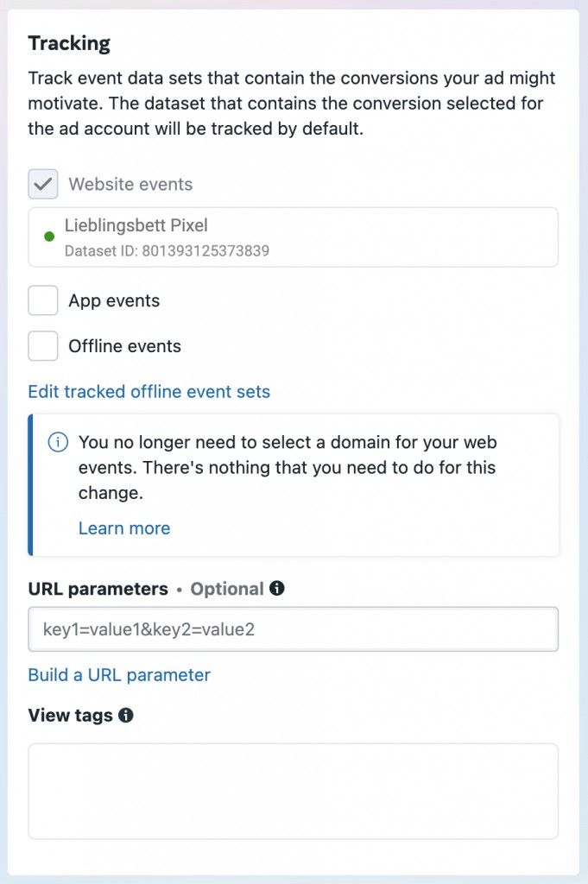Click the Website events label text

130,184
